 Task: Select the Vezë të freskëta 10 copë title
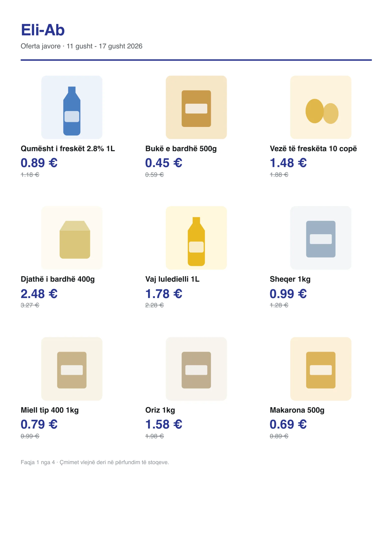coord(313,149)
